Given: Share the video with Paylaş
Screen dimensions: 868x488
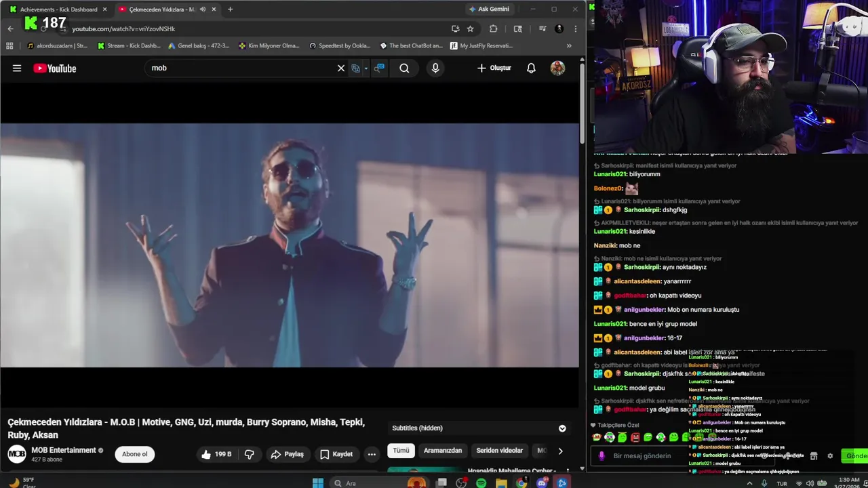Looking at the screenshot, I should pos(287,454).
